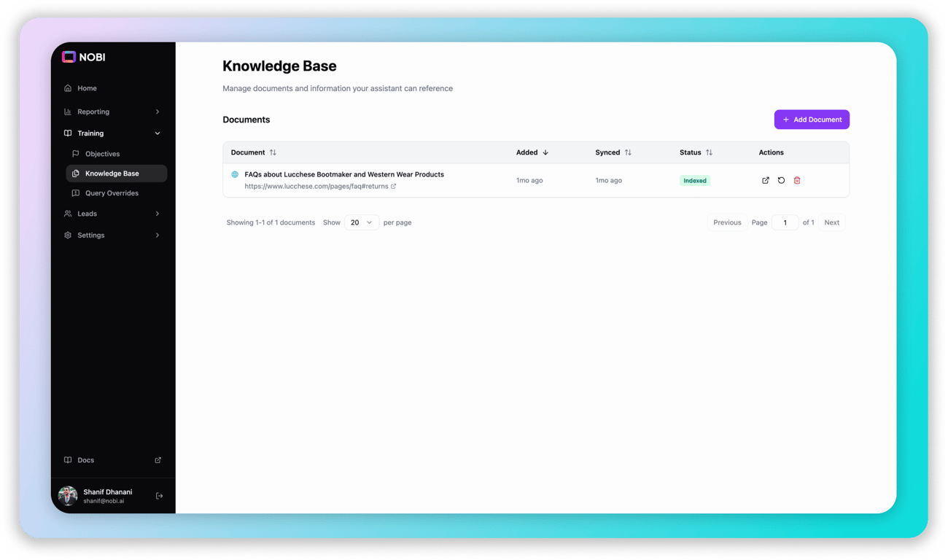Screen dimensions: 948x560
Task: Collapse the Training section chevron
Action: point(158,133)
